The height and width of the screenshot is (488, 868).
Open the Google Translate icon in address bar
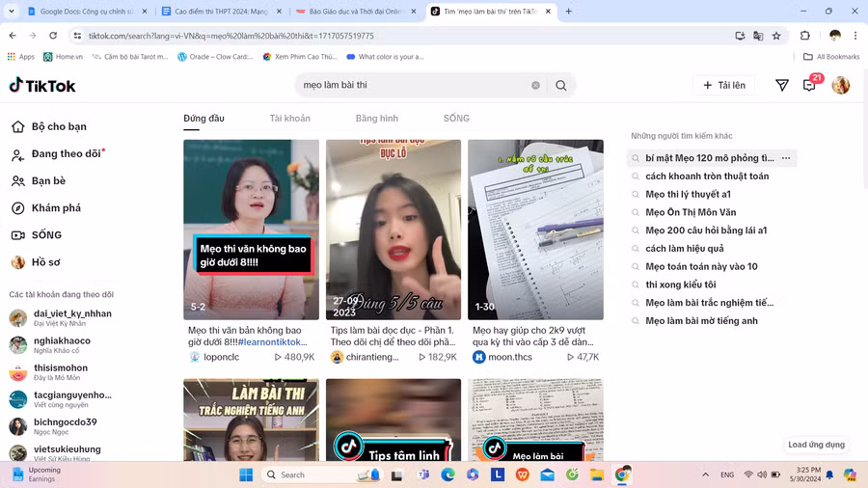758,36
